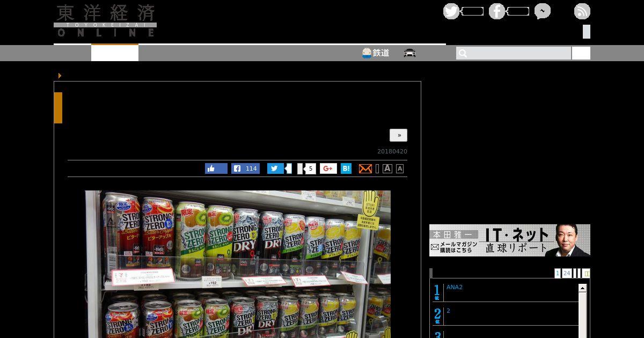Viewport: 644px width, 338px height.
Task: Click the Twitter follower count bubble in header
Action: [473, 11]
